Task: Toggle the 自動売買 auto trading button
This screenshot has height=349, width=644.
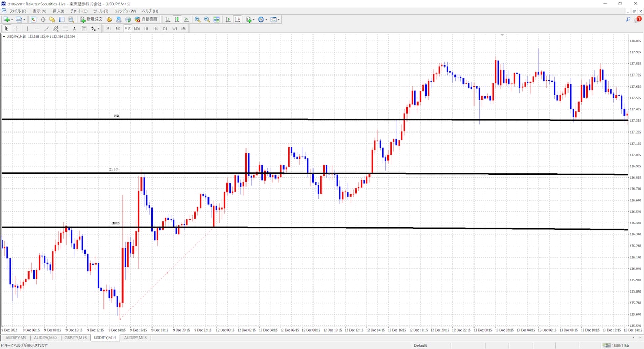Action: coord(146,20)
